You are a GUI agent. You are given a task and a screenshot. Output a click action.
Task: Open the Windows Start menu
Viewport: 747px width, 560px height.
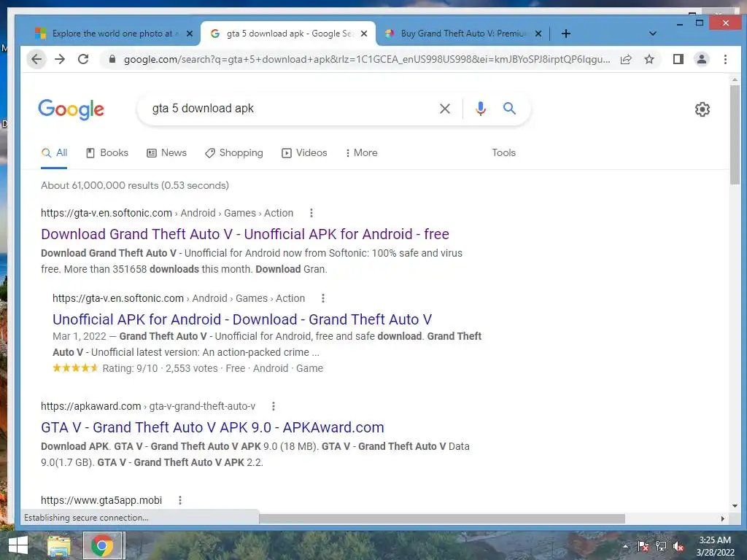tap(18, 545)
